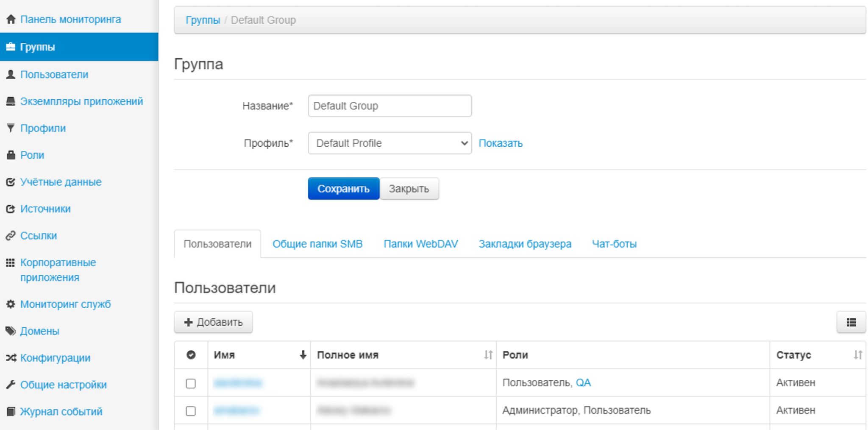
Task: Follow the Показать link next to profile
Action: point(501,143)
